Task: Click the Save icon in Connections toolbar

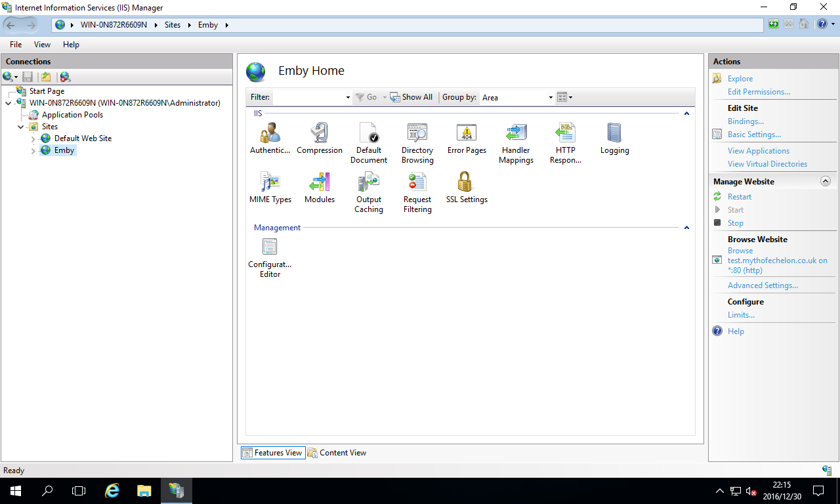Action: coord(28,77)
